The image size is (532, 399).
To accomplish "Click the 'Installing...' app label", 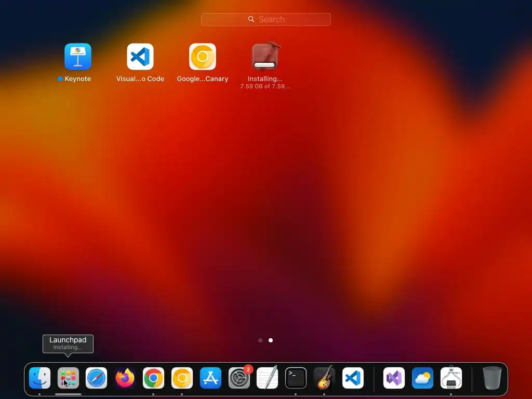I will coord(265,79).
